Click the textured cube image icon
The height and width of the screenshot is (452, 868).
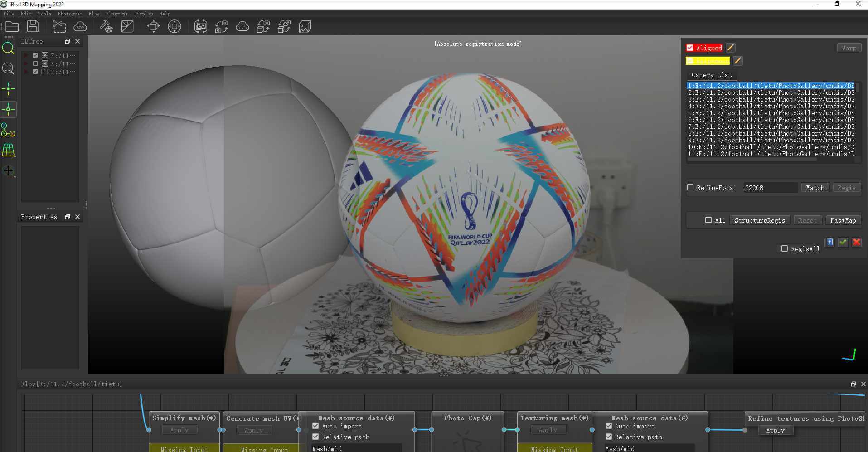pos(305,26)
